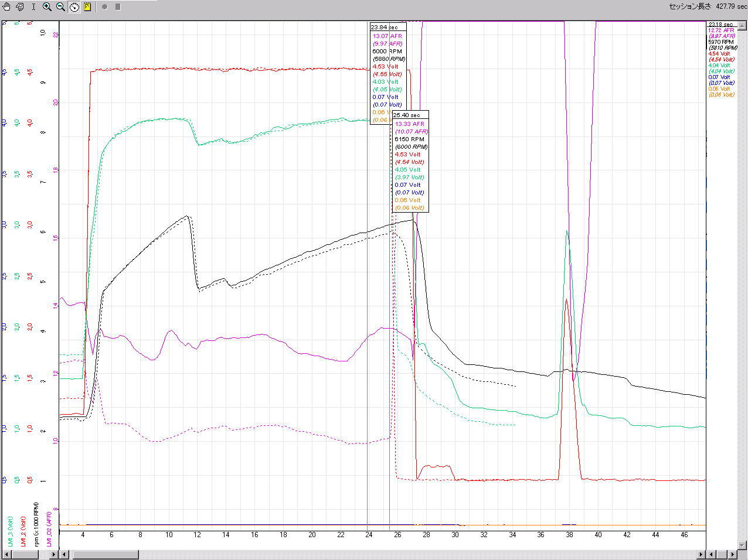
Task: Click "23.18 sec" in the right readout panel
Action: pos(720,25)
